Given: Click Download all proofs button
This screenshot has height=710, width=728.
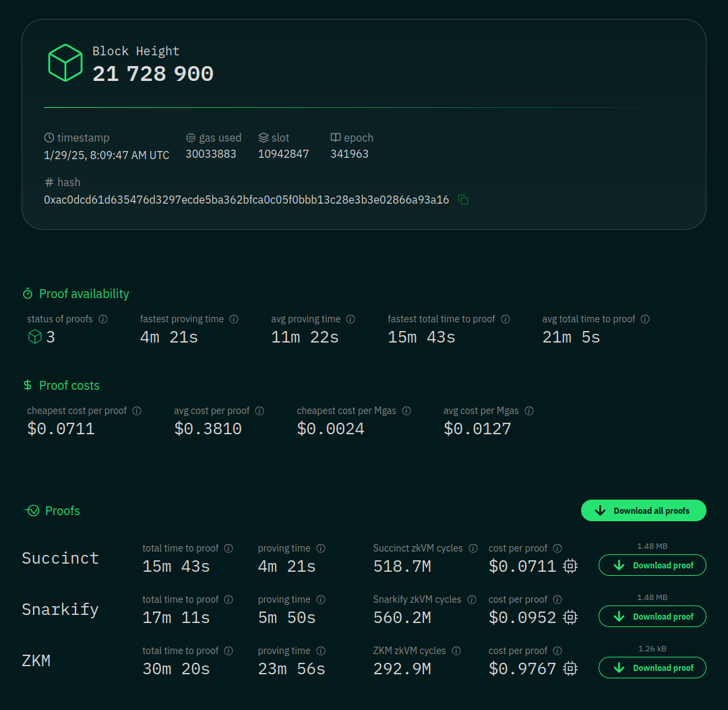Looking at the screenshot, I should coord(643,510).
